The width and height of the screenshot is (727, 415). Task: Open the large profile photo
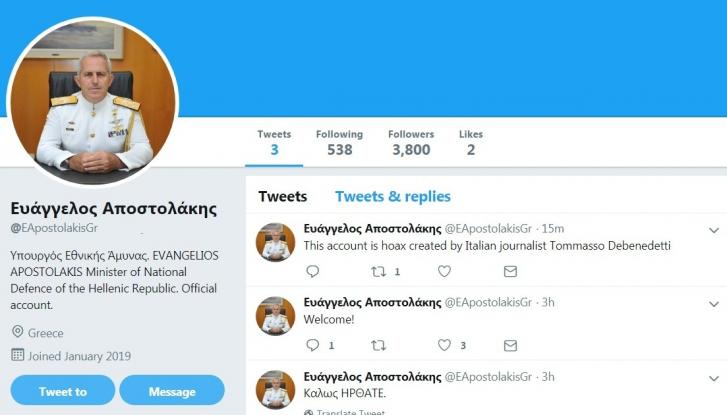point(93,103)
